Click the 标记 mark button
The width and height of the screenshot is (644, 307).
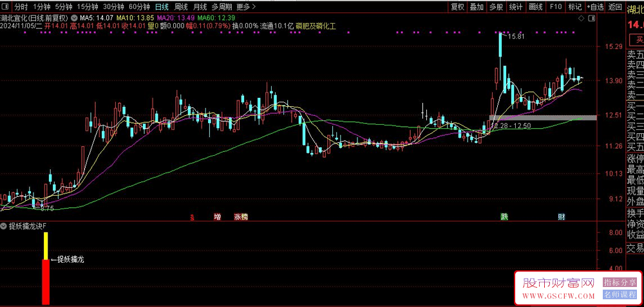point(574,6)
